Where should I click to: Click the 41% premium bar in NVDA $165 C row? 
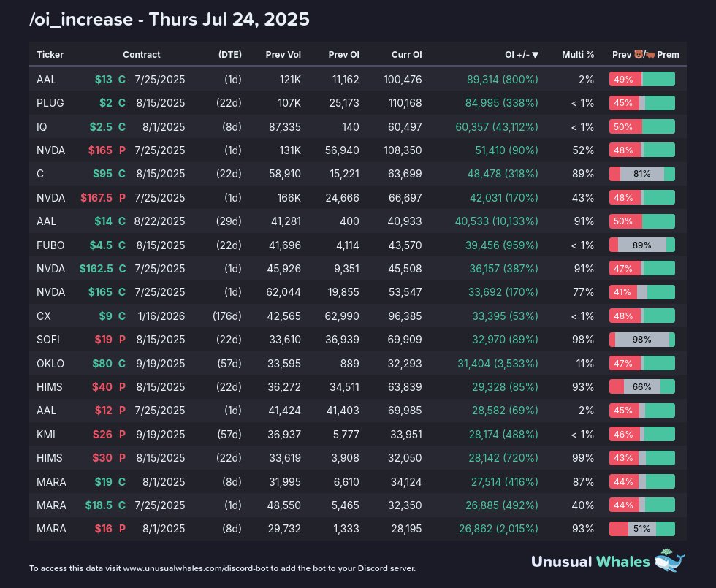click(x=642, y=292)
